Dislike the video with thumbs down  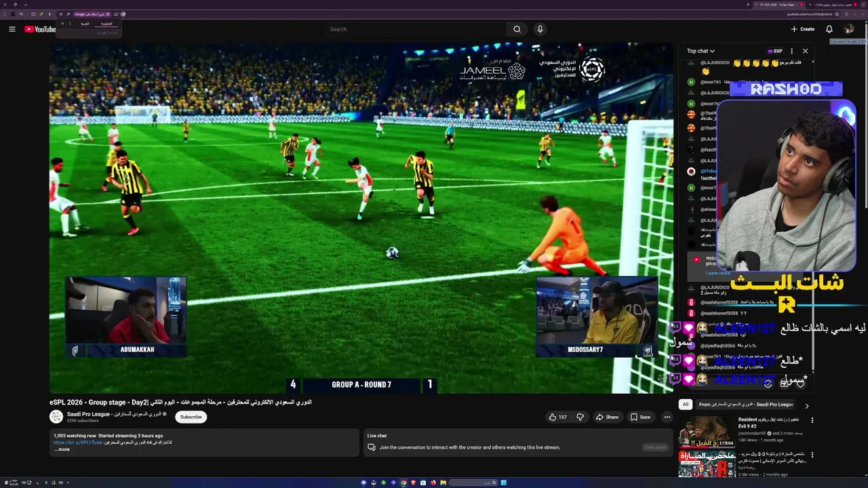tap(580, 417)
